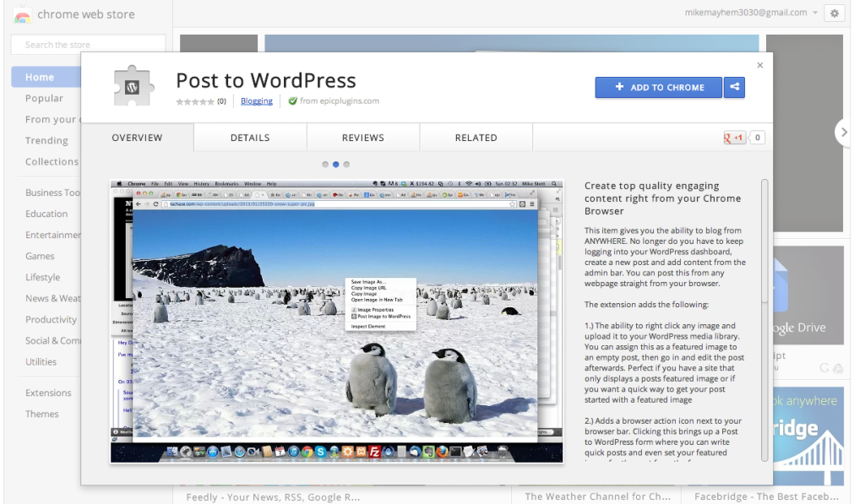
Task: Open the Facebridge listing behind the dialog
Action: [766, 496]
